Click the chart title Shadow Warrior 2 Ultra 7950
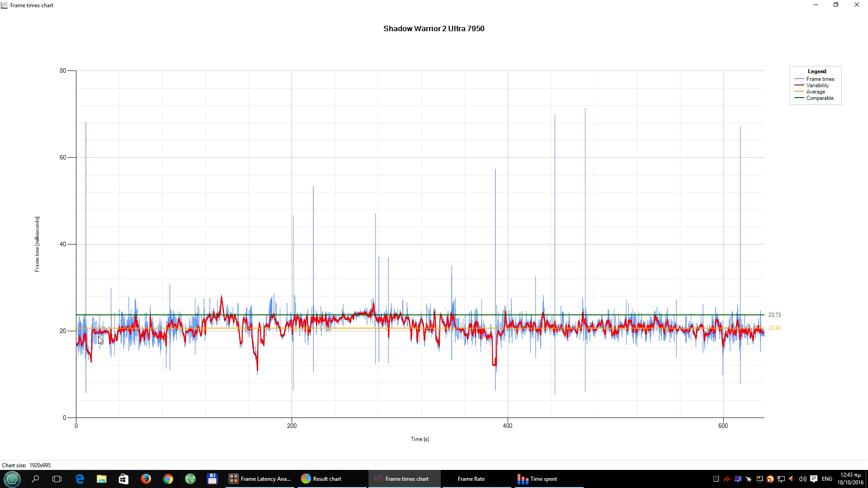This screenshot has height=488, width=868. point(434,28)
